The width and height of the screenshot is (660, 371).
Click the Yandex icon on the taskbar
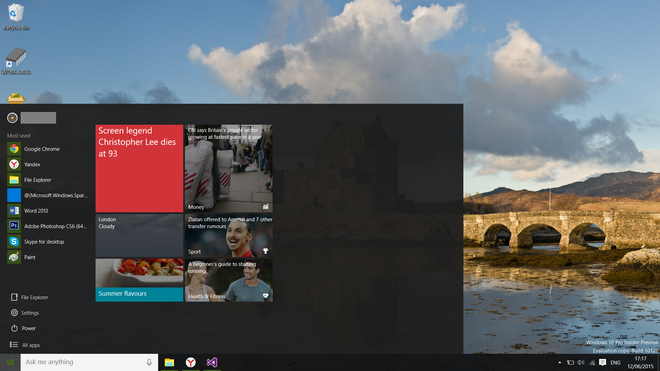(191, 362)
